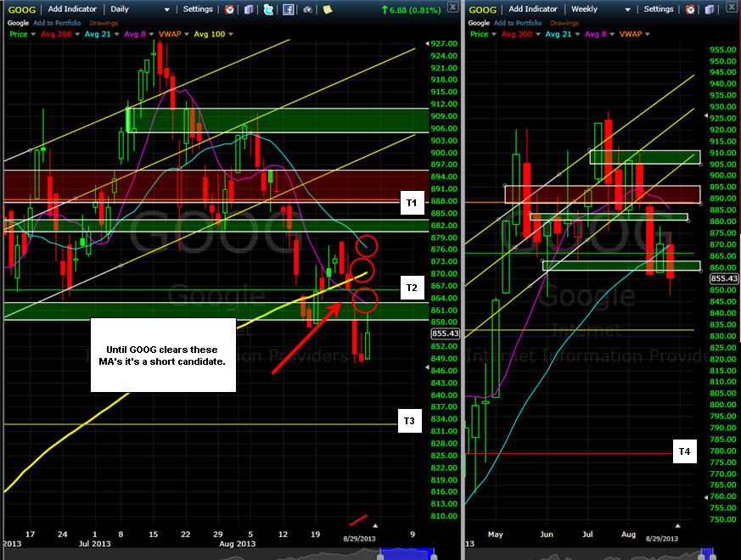Click the alarm clock icon on the Weekly chart
Image resolution: width=741 pixels, height=560 pixels.
[x=690, y=9]
